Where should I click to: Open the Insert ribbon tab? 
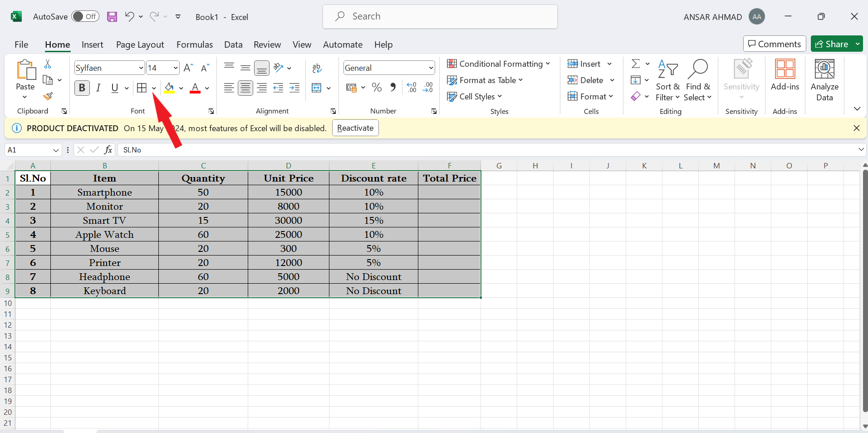92,44
